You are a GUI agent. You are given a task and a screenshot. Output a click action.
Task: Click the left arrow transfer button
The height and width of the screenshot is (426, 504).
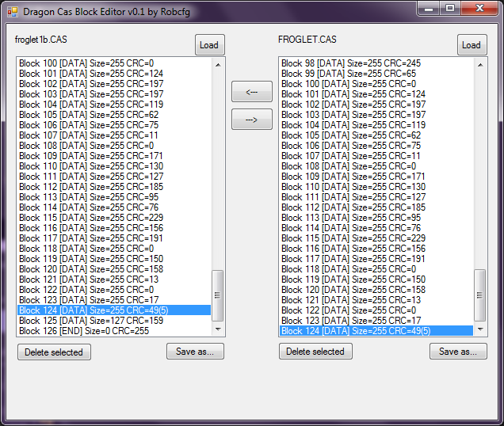tap(251, 92)
